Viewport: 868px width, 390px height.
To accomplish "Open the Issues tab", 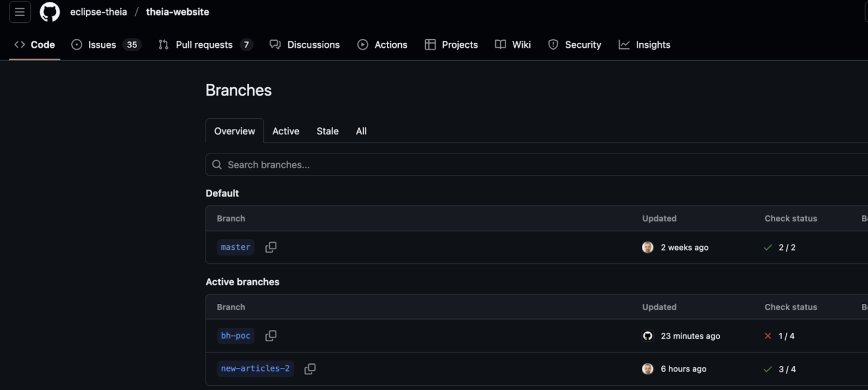I will pyautogui.click(x=102, y=45).
